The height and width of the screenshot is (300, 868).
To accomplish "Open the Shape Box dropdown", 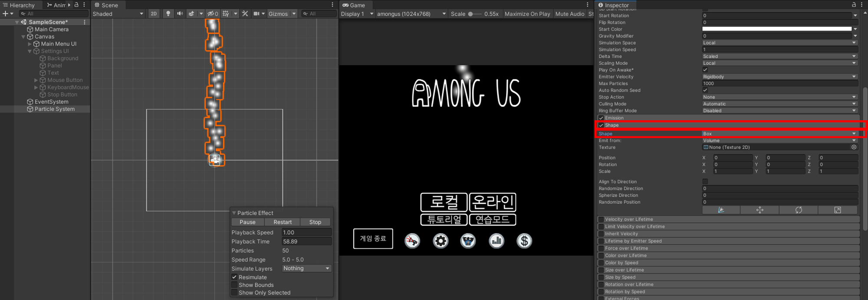I will [779, 134].
